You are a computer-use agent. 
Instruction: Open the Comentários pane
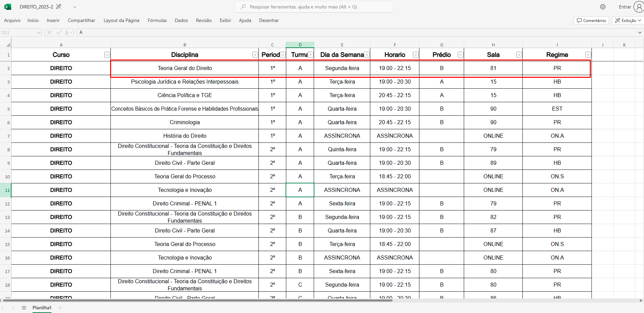point(591,20)
